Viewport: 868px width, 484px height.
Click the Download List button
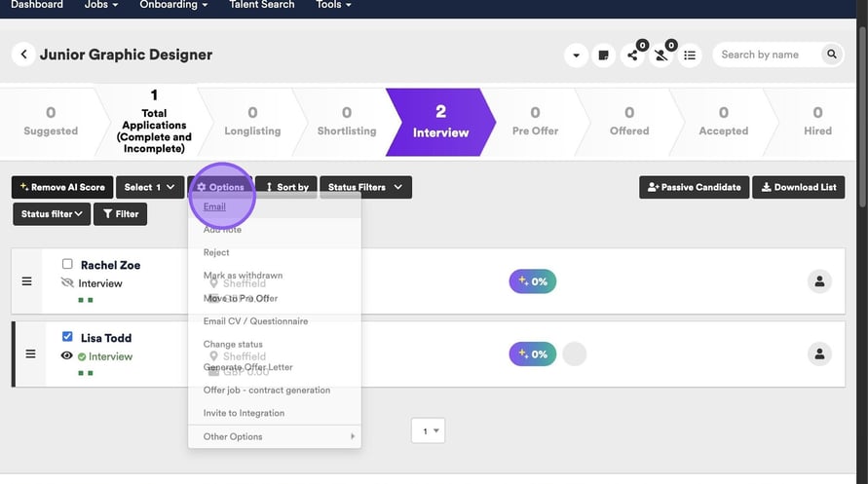797,187
